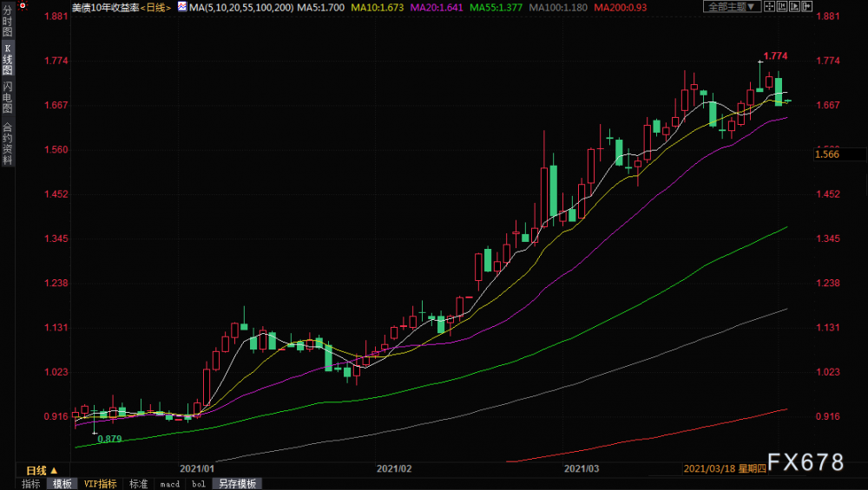Viewport: 868px width, 490px height.
Task: Click the MA200:0.93 value
Action: point(620,8)
